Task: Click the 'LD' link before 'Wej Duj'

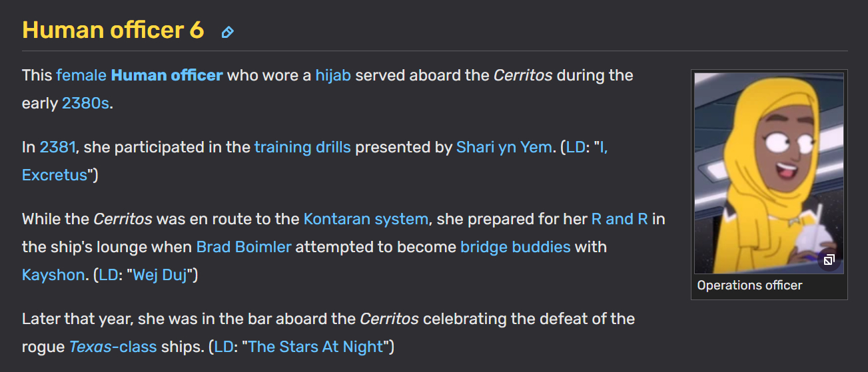Action: click(x=108, y=275)
